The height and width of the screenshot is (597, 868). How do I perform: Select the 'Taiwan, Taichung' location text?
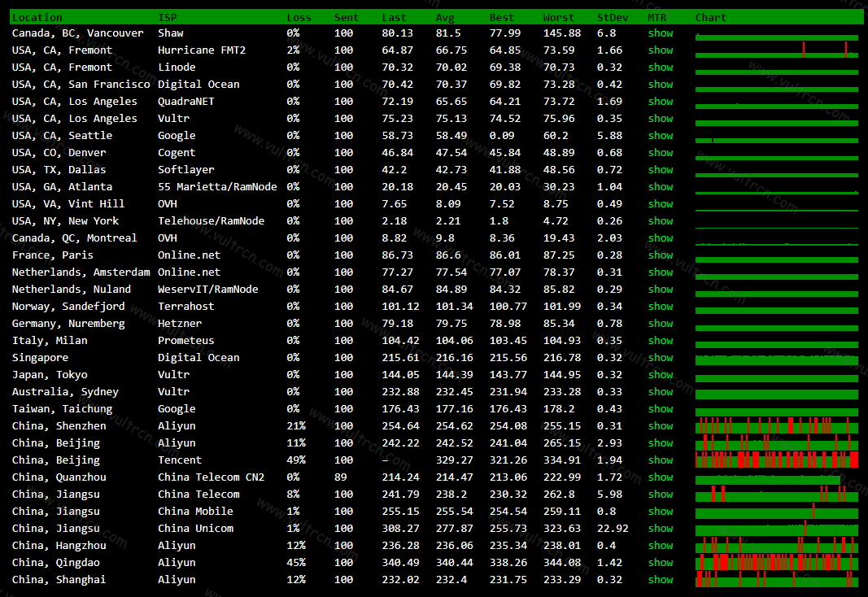coord(62,409)
